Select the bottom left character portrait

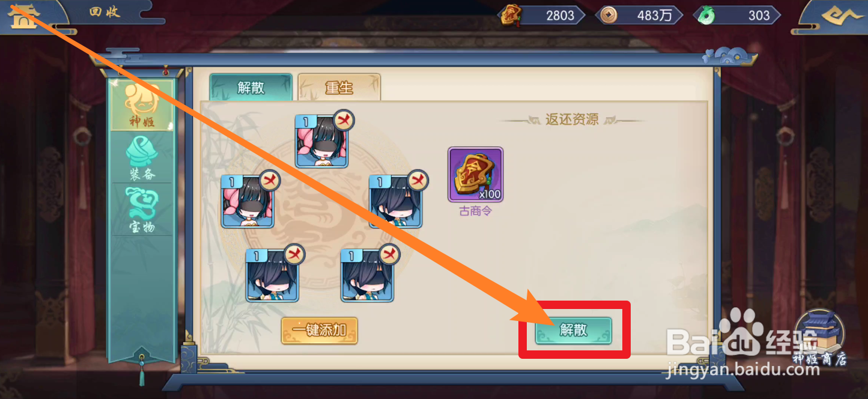click(x=272, y=275)
